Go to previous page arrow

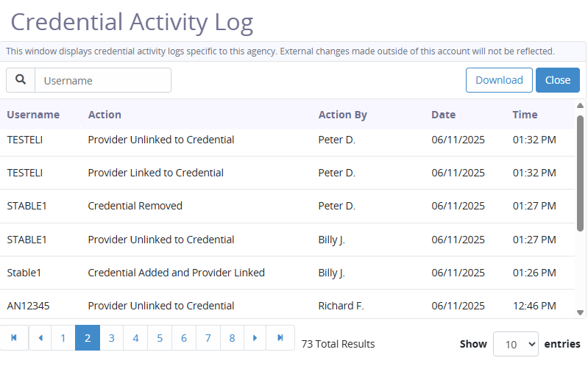coord(40,338)
